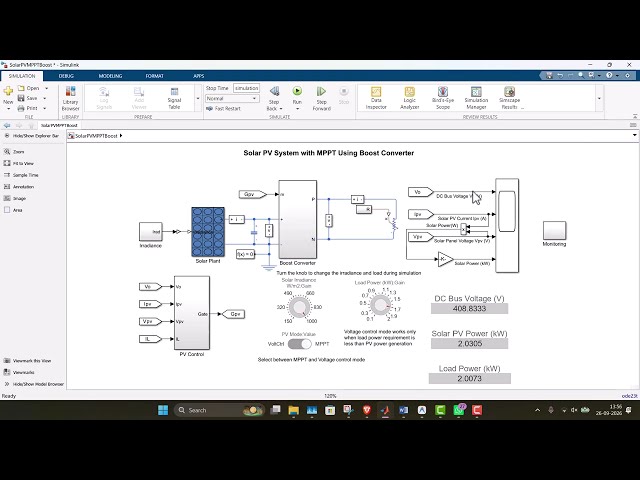
Task: Switch to the APPS tab
Action: [198, 76]
